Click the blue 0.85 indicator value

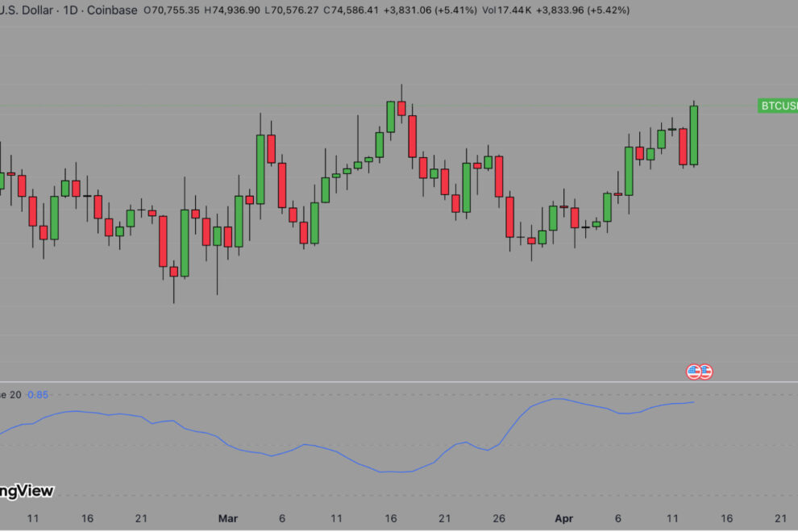[38, 395]
